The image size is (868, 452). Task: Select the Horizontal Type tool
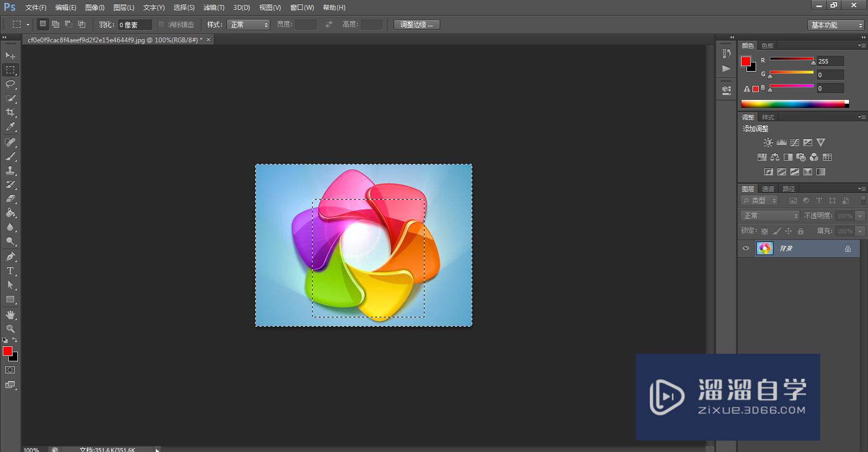tap(10, 271)
